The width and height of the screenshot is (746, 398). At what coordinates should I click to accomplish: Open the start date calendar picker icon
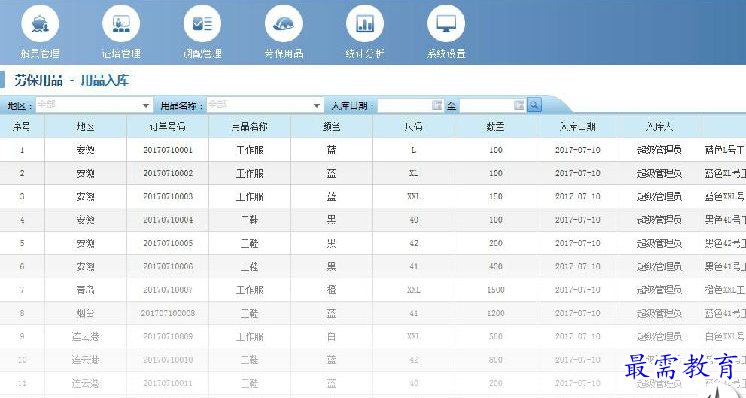coord(437,105)
